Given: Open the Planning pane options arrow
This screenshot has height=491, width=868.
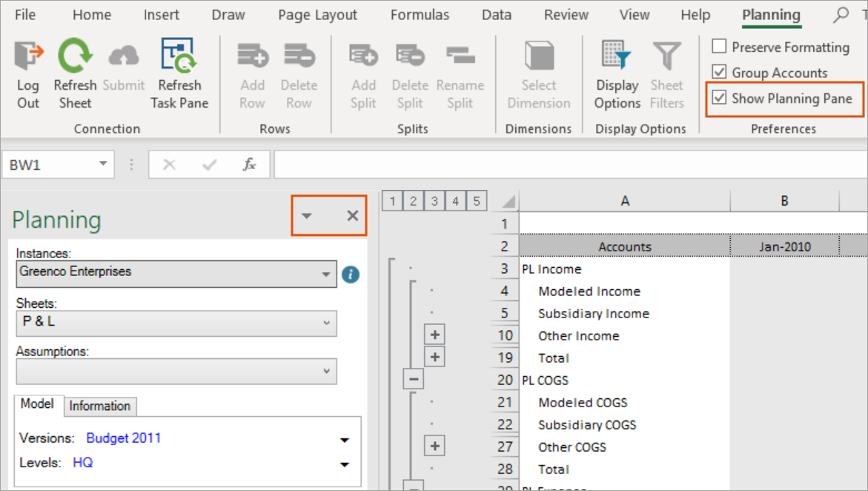Looking at the screenshot, I should (307, 216).
